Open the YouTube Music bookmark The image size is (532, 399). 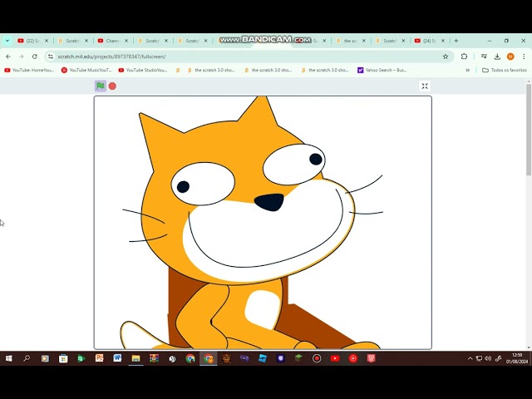coord(86,70)
